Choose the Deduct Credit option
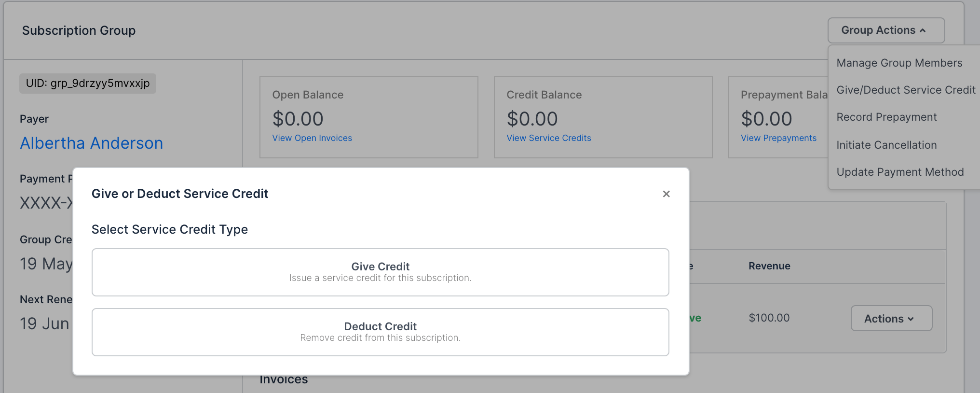Image resolution: width=980 pixels, height=393 pixels. (380, 332)
